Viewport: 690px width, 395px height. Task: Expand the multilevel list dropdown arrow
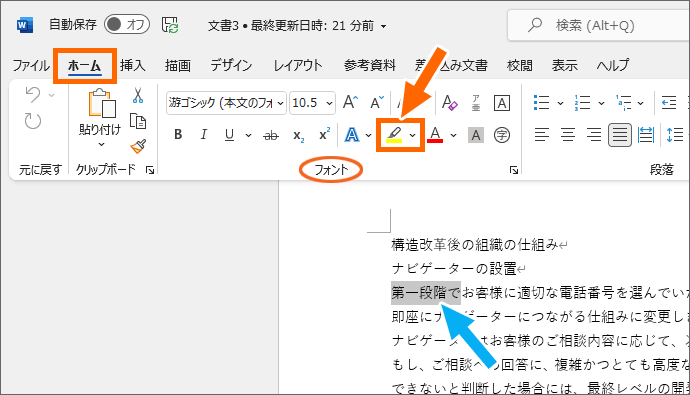click(640, 104)
